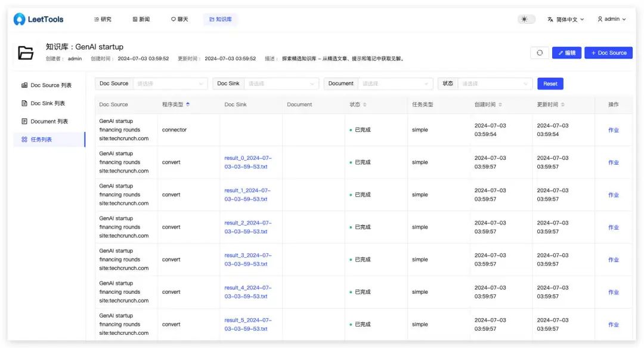The height and width of the screenshot is (348, 644).
Task: Click the 任务类型 column header
Action: pos(422,104)
